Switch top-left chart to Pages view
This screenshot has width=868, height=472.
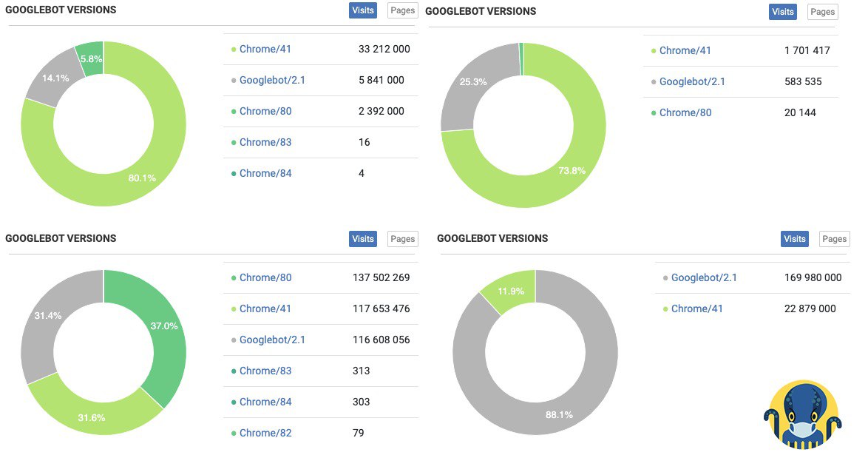coord(402,10)
